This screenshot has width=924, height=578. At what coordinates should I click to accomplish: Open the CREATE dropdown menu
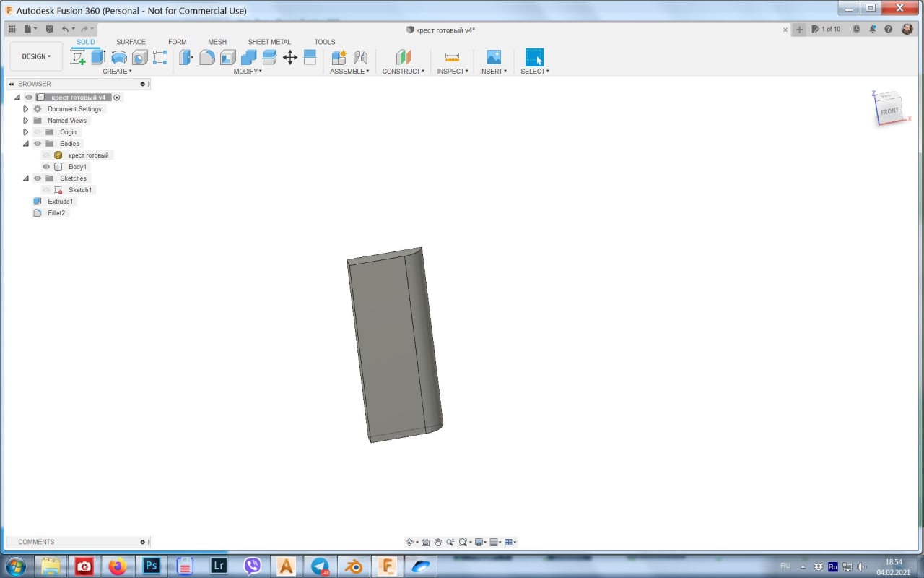pyautogui.click(x=117, y=72)
